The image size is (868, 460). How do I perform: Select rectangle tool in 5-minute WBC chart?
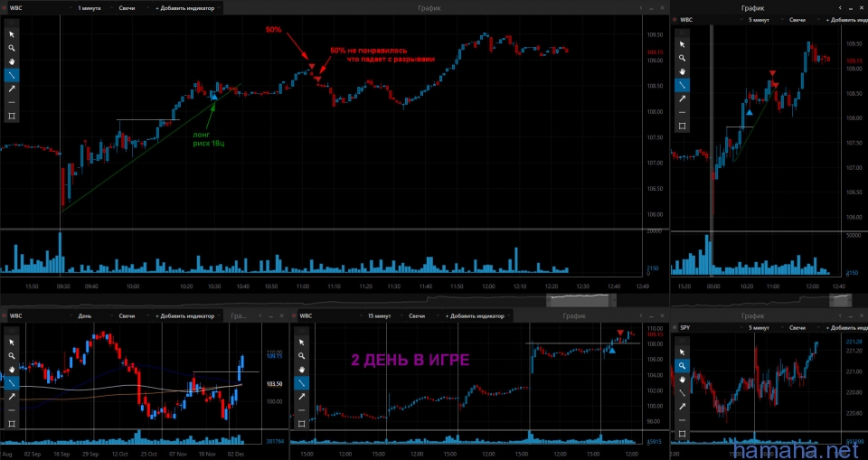click(x=682, y=126)
